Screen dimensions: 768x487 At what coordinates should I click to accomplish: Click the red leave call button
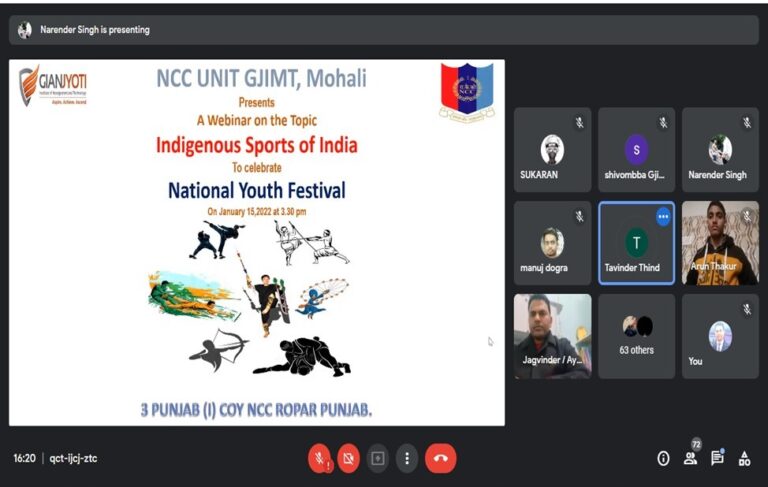pos(441,459)
